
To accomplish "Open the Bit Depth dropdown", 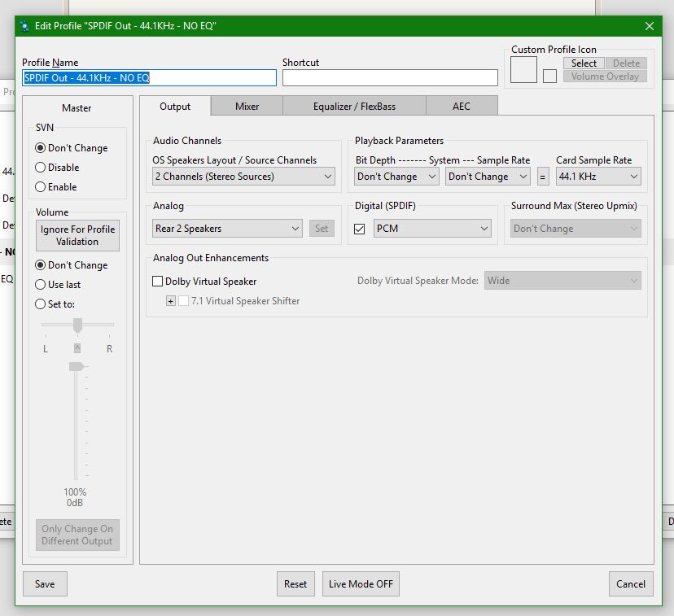I will [x=396, y=177].
